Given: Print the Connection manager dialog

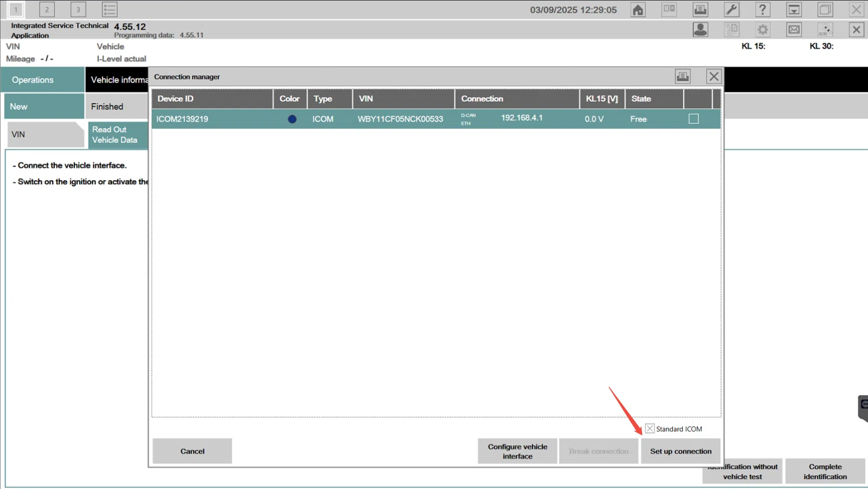Looking at the screenshot, I should (x=683, y=77).
